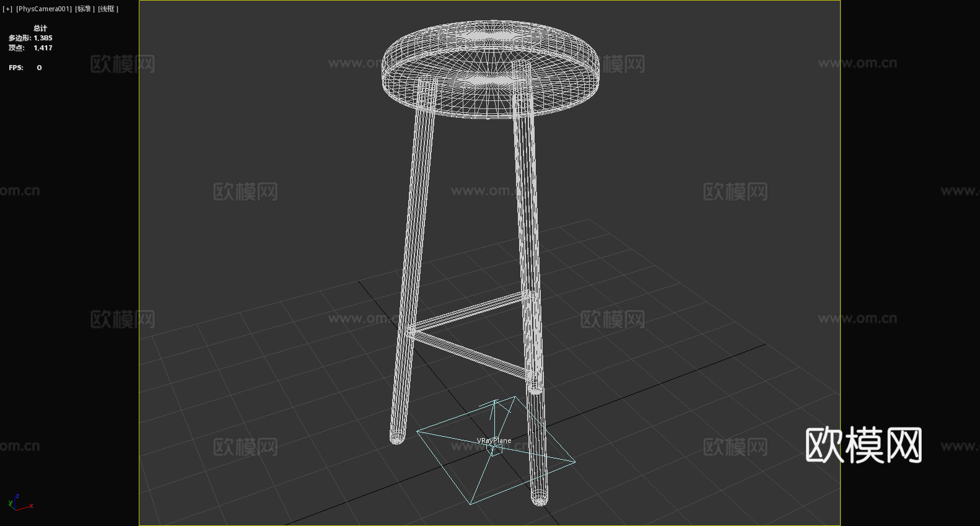The height and width of the screenshot is (526, 980).
Task: Click the round stool seat wireframe
Action: click(491, 69)
